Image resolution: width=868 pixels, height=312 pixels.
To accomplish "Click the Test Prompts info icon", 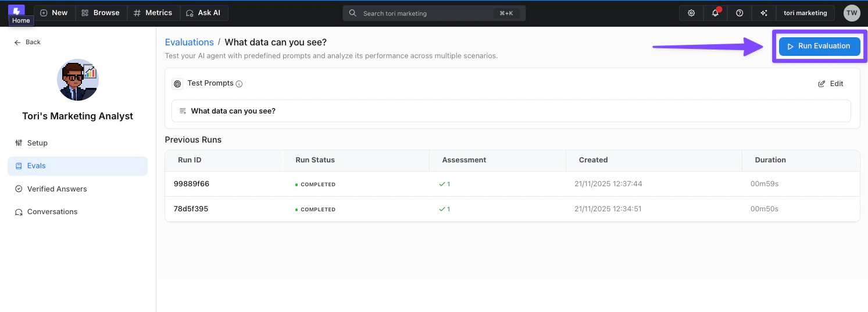I will pyautogui.click(x=239, y=84).
